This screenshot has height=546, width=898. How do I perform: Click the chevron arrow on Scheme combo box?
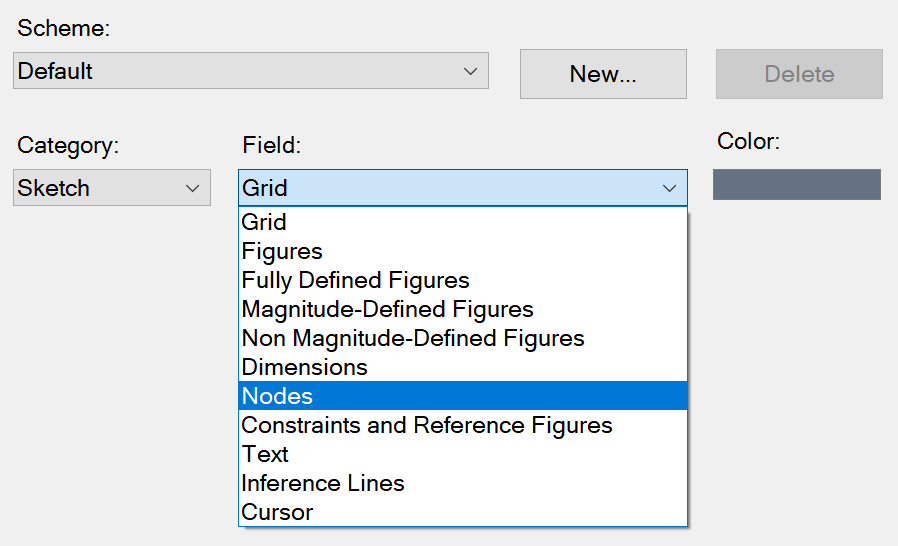click(x=470, y=72)
